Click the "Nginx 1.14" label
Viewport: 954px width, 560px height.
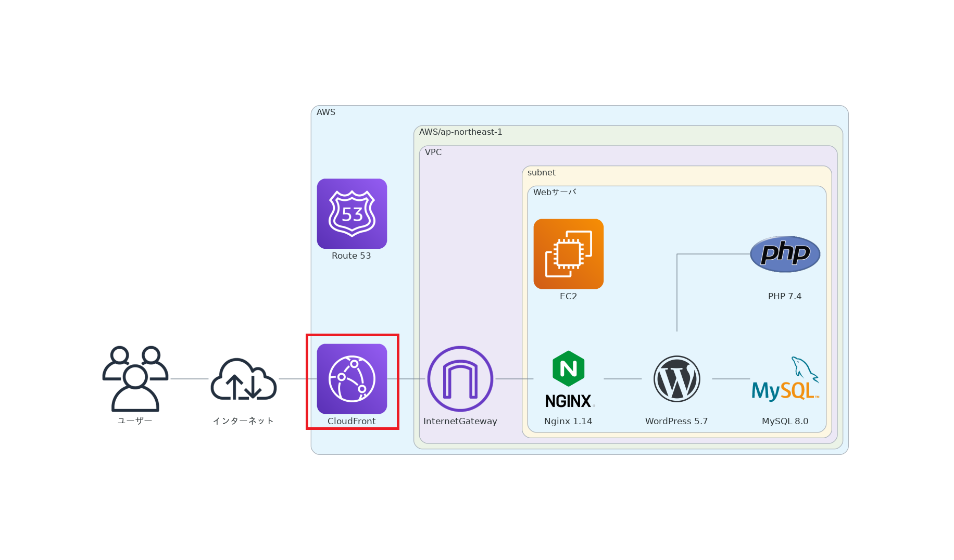(x=569, y=421)
